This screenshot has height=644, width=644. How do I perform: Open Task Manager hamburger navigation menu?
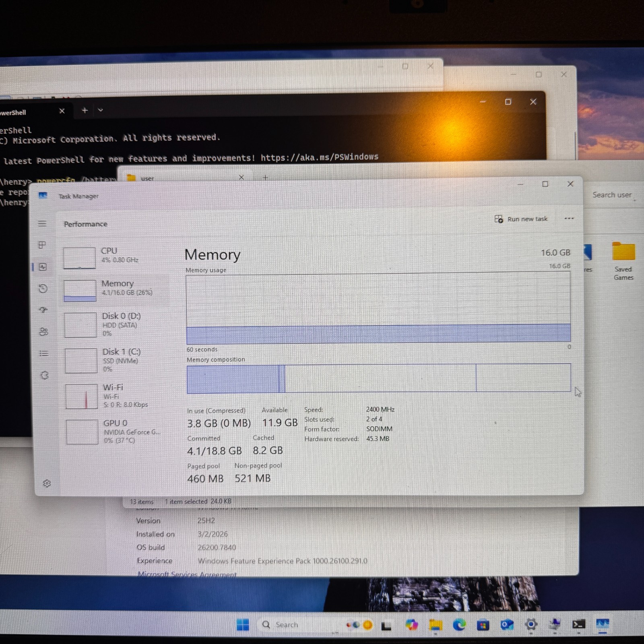point(42,223)
